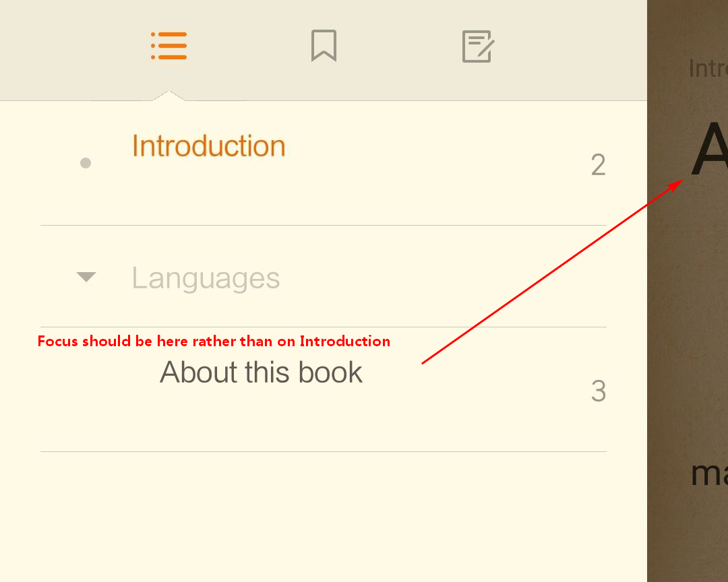Select the bookmark ribbon icon

tap(324, 46)
